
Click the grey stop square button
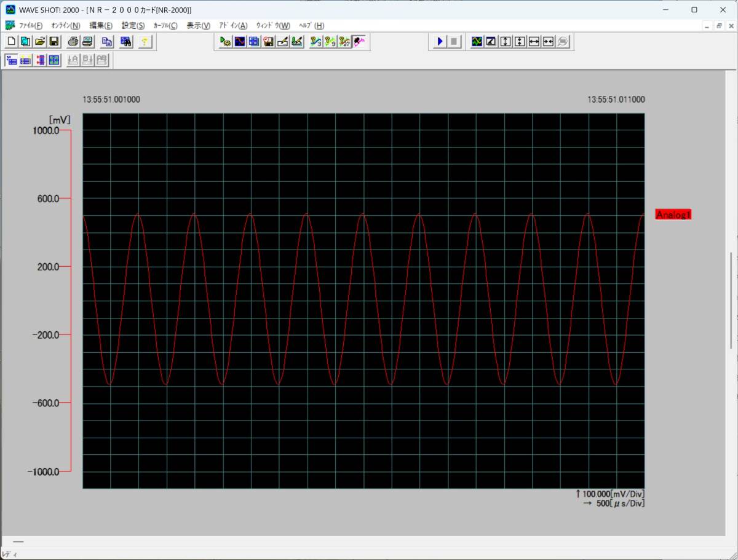click(454, 42)
